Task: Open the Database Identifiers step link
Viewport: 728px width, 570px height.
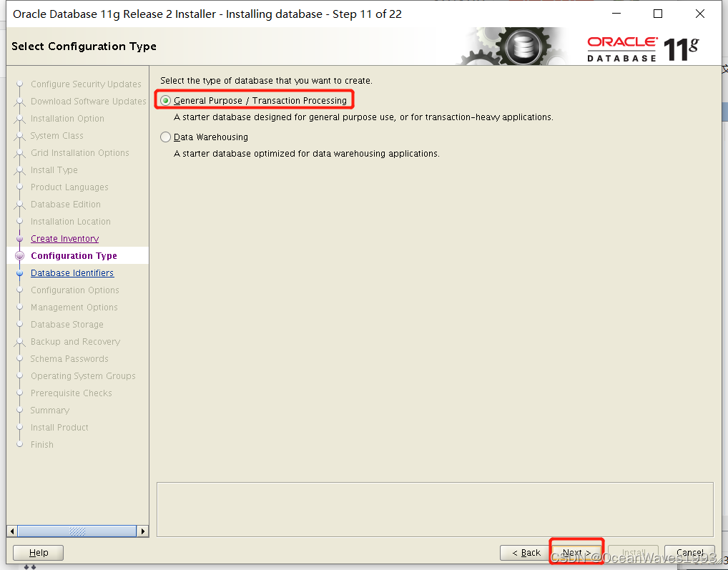Action: point(72,273)
